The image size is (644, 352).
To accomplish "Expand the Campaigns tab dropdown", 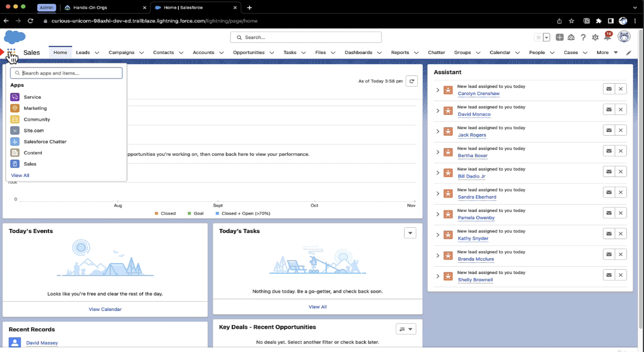I will pyautogui.click(x=142, y=53).
